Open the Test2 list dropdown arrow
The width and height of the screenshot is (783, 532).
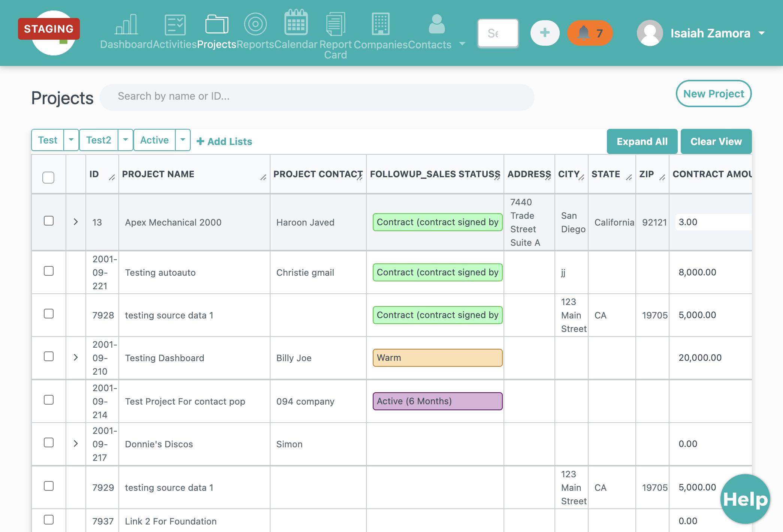coord(126,140)
